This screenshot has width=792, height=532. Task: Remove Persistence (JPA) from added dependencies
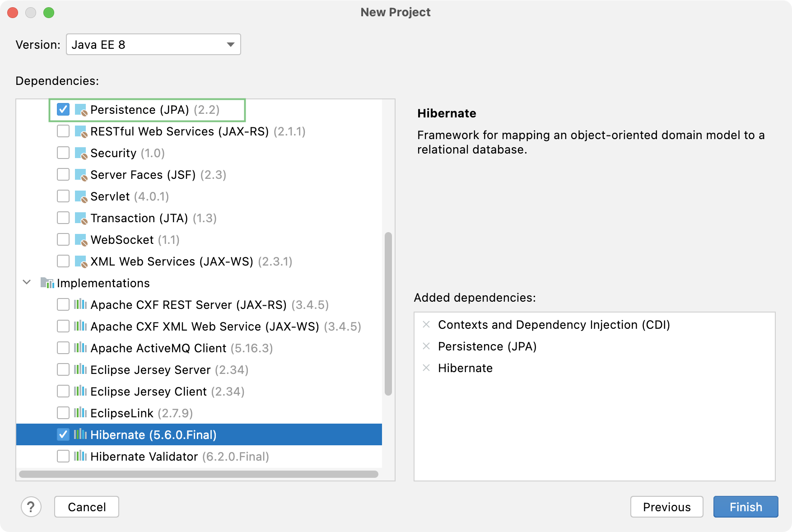coord(426,346)
